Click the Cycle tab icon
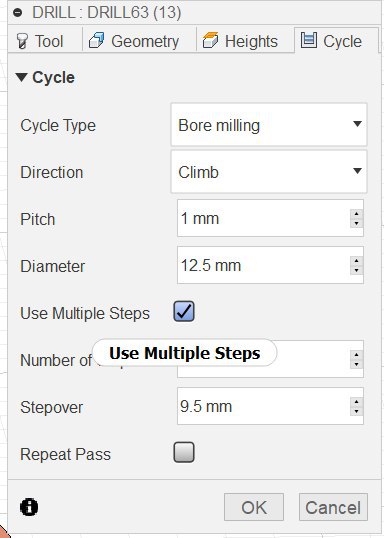384x538 pixels. 309,40
